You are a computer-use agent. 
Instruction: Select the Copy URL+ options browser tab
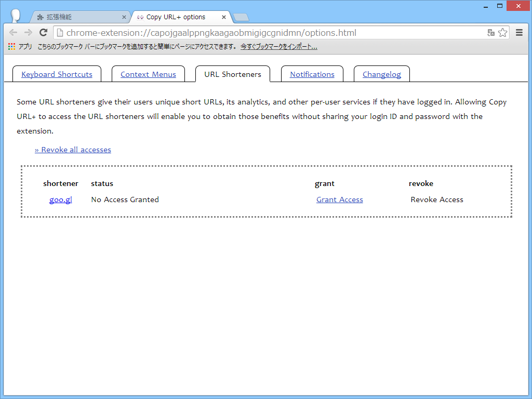pos(181,17)
